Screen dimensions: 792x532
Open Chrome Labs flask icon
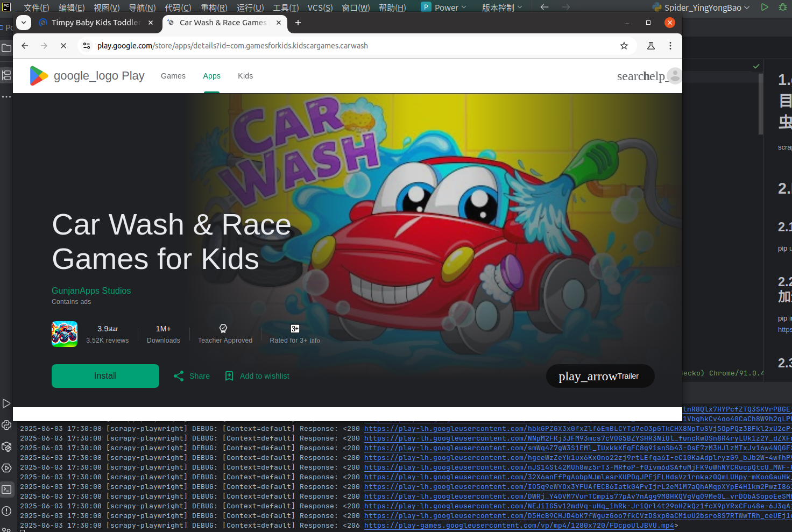pos(651,46)
